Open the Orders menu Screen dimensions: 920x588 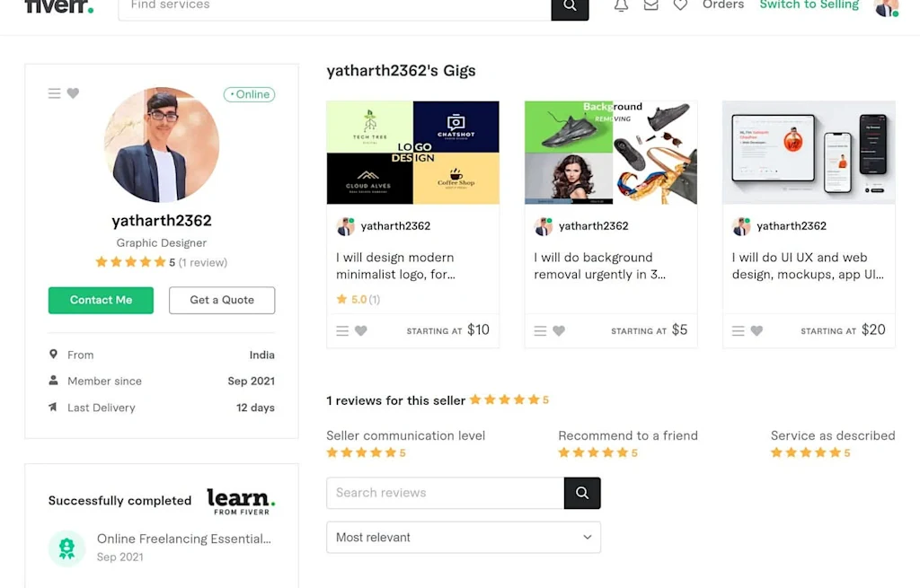click(724, 5)
